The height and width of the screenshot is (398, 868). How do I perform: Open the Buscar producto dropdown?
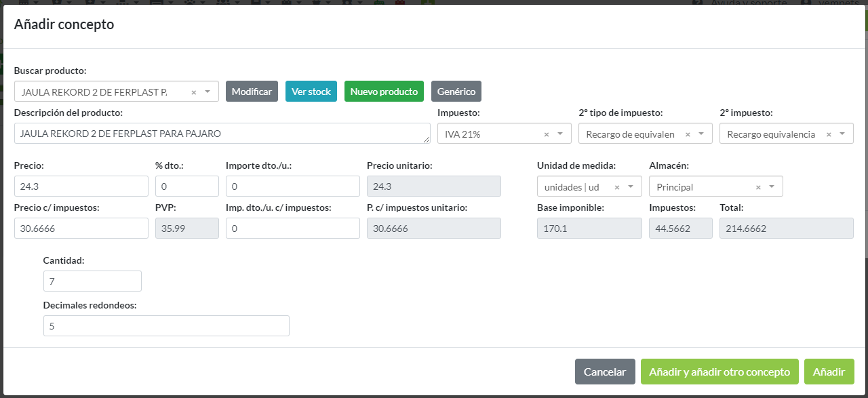coord(208,92)
